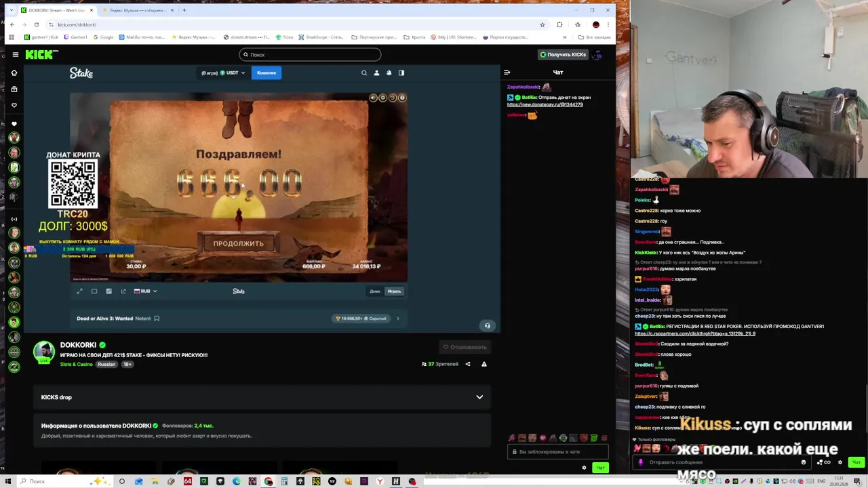Click green Чат send button

tap(600, 468)
